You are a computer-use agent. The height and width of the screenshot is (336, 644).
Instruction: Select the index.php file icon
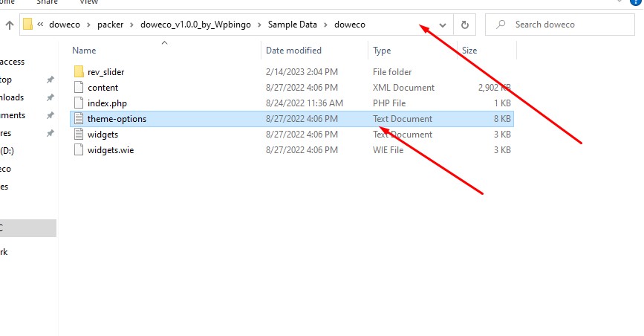(x=79, y=103)
